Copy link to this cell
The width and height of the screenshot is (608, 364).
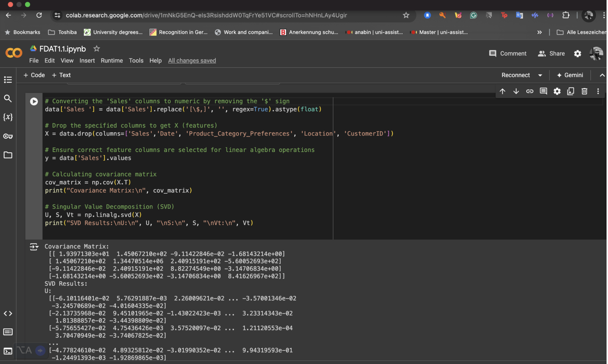coord(529,91)
